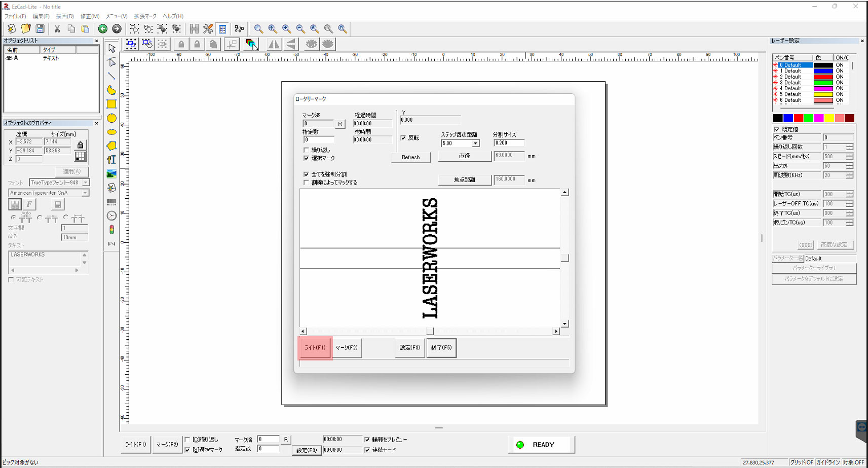868x468 pixels.
Task: Adjust the 周波数(KHz) spinner control
Action: [x=849, y=175]
